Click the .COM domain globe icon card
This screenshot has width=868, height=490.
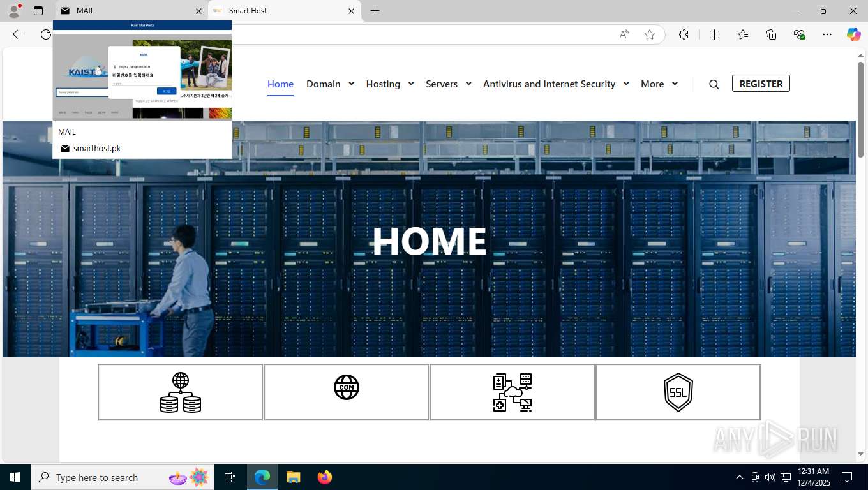point(347,392)
